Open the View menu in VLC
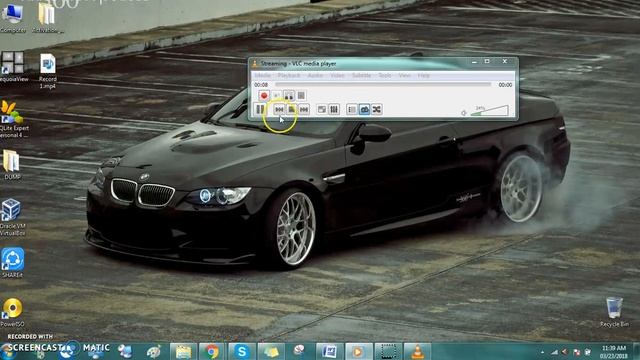640x360 pixels. (x=404, y=76)
